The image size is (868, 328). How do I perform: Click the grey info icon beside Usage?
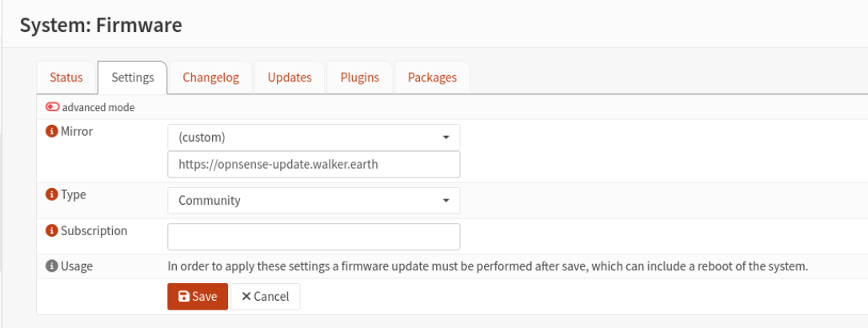tap(51, 266)
